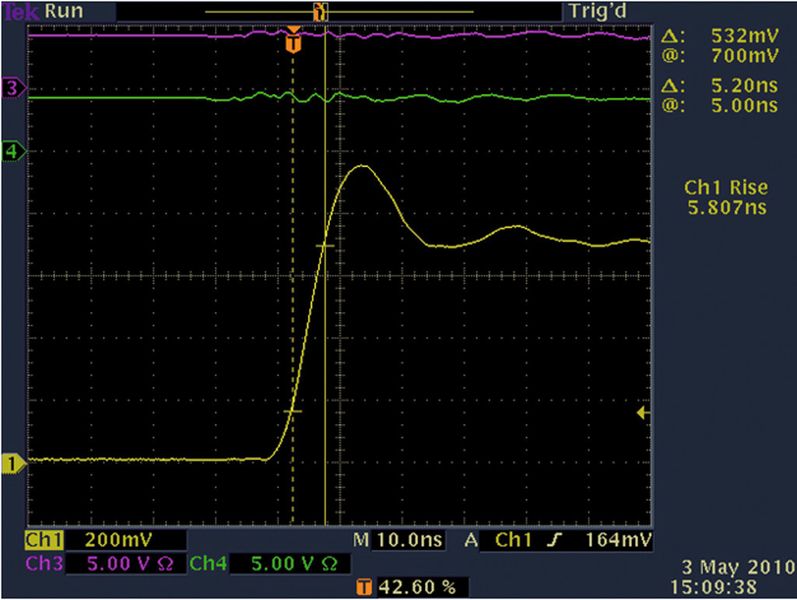797x600 pixels.
Task: Click the 3 May 2010 date
Action: (x=738, y=567)
